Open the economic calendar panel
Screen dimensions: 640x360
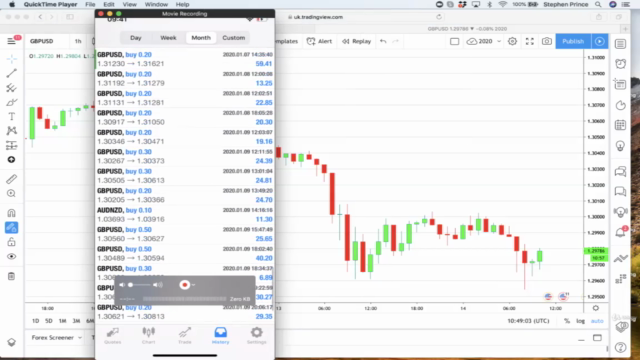(620, 125)
